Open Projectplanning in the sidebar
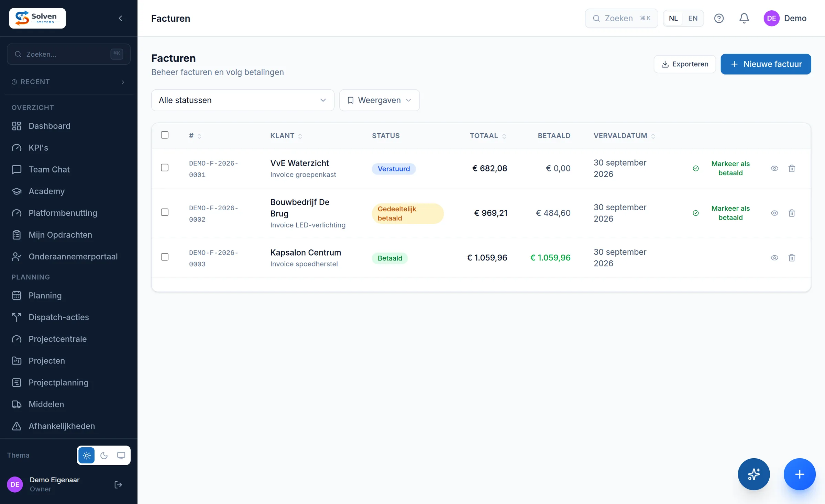 point(68,382)
